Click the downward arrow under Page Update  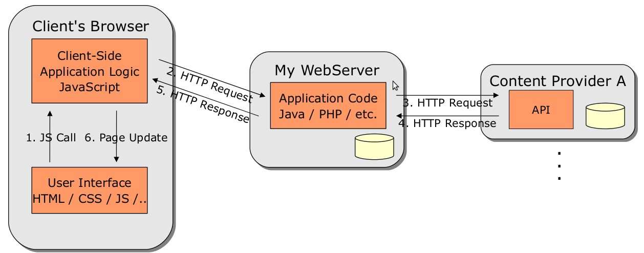(x=116, y=137)
